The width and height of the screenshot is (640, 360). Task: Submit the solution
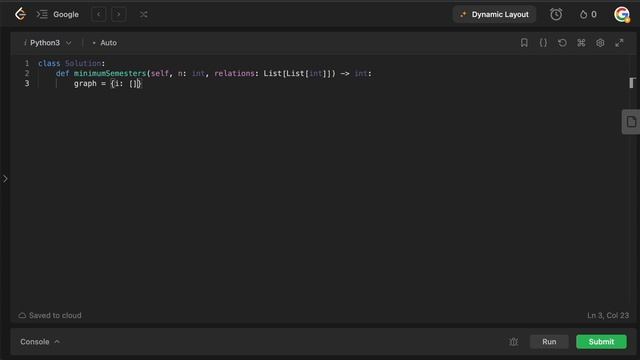click(601, 342)
